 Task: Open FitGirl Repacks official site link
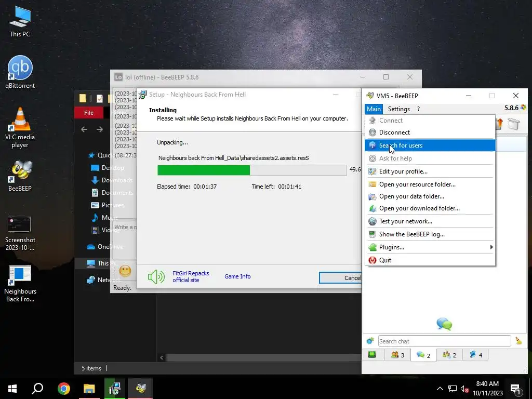[191, 276]
